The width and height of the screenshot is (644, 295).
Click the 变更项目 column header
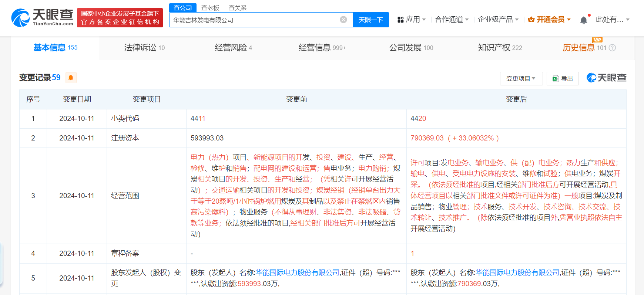point(147,99)
